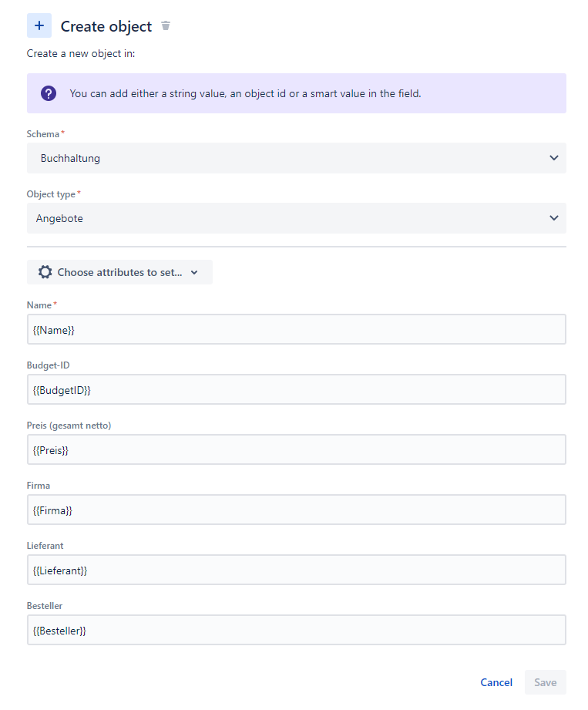Select the Lieferant input field

(297, 570)
